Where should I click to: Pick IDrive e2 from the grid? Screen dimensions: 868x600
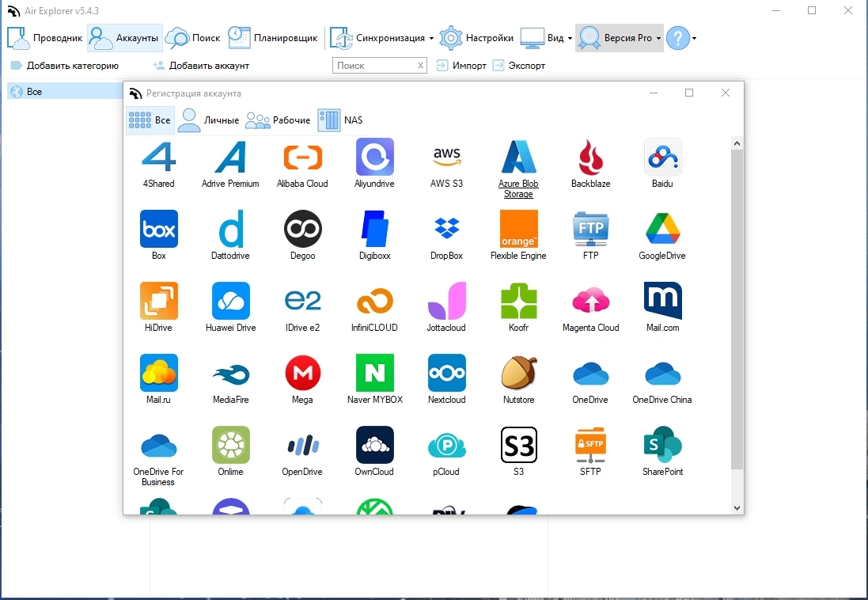pyautogui.click(x=303, y=301)
